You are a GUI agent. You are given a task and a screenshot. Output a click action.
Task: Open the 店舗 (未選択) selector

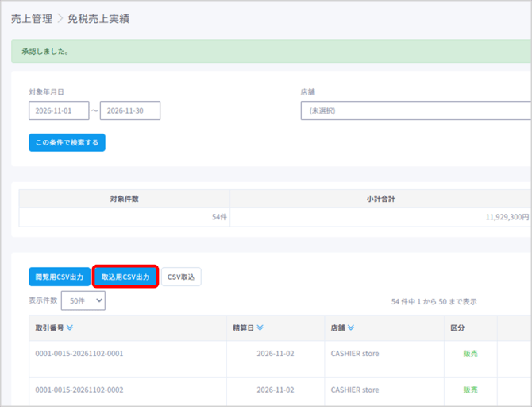[x=416, y=110]
